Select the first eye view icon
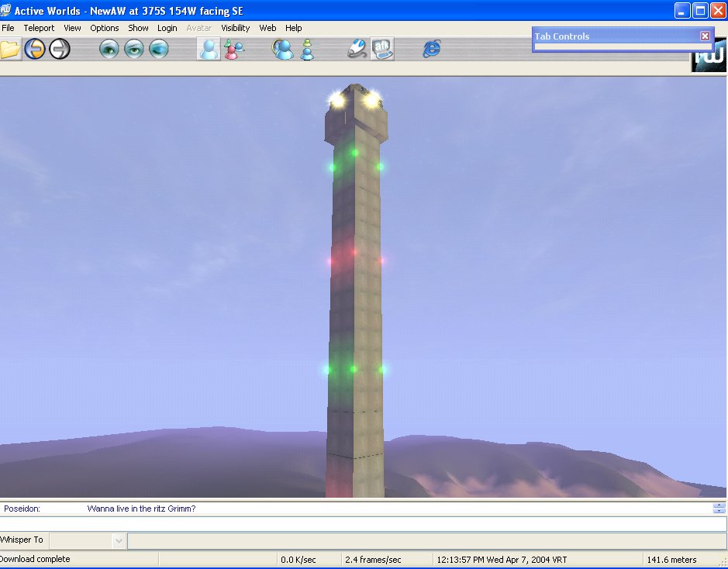 [x=110, y=50]
